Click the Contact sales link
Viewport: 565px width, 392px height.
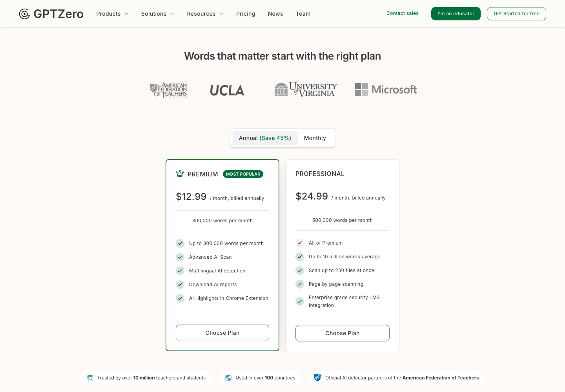click(x=403, y=13)
